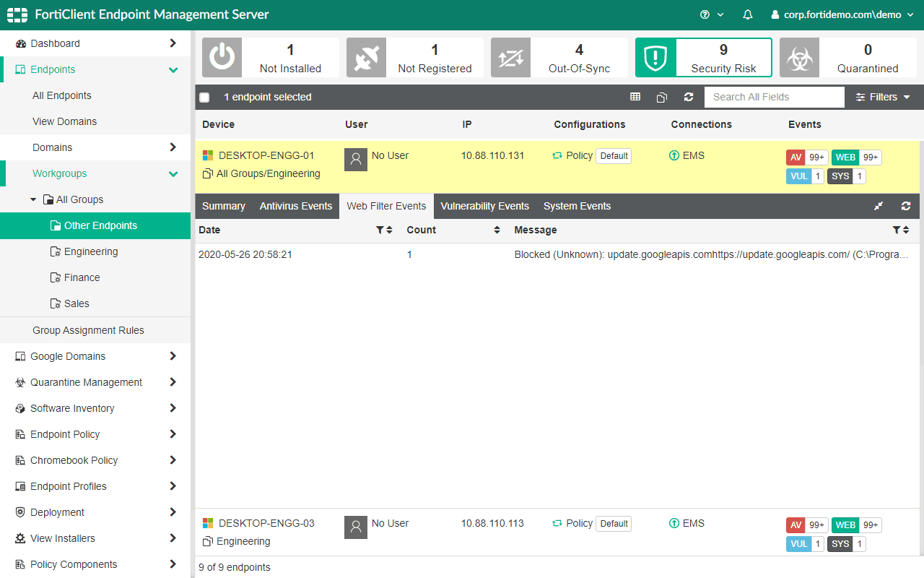
Task: Click the Not Registered plug icon
Action: tap(366, 58)
